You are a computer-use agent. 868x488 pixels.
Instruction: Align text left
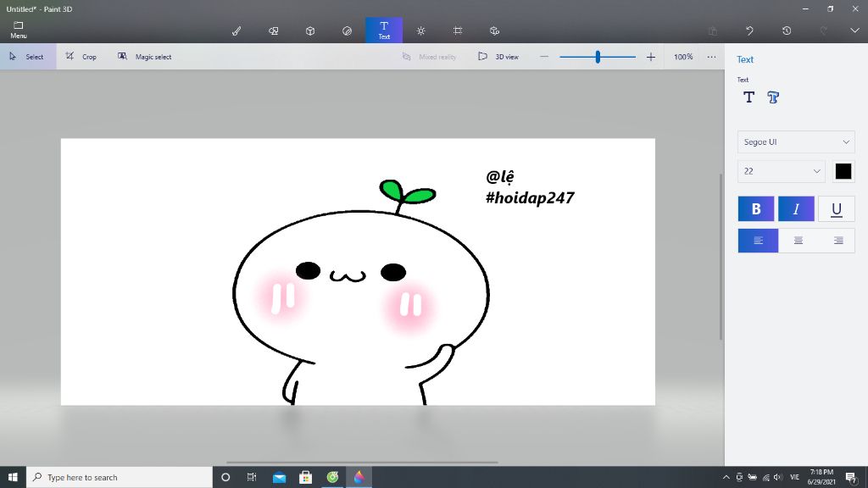point(759,241)
